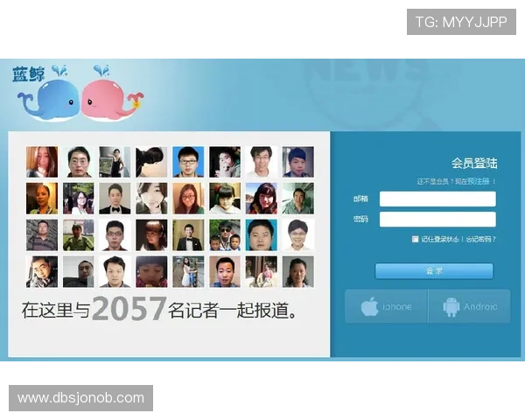Click the 2057 journalist count number
The height and width of the screenshot is (420, 525).
point(129,309)
